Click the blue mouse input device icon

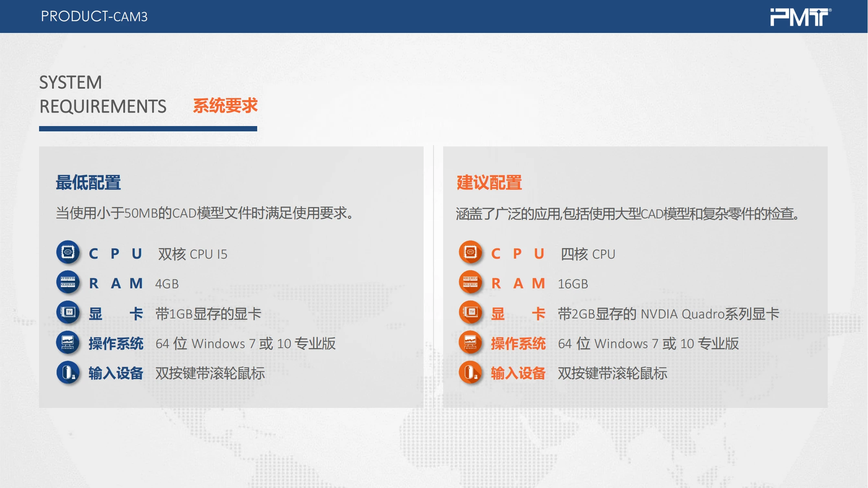tap(68, 372)
